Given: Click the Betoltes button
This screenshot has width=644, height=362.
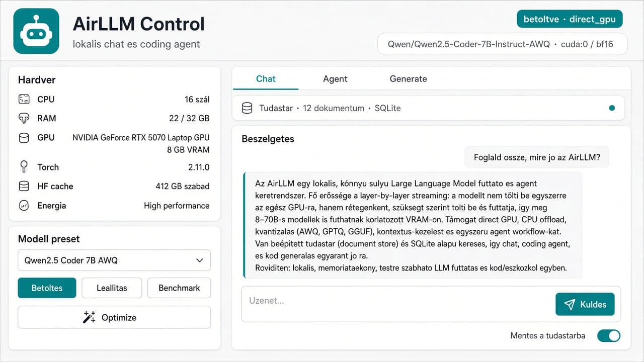Looking at the screenshot, I should coord(47,288).
